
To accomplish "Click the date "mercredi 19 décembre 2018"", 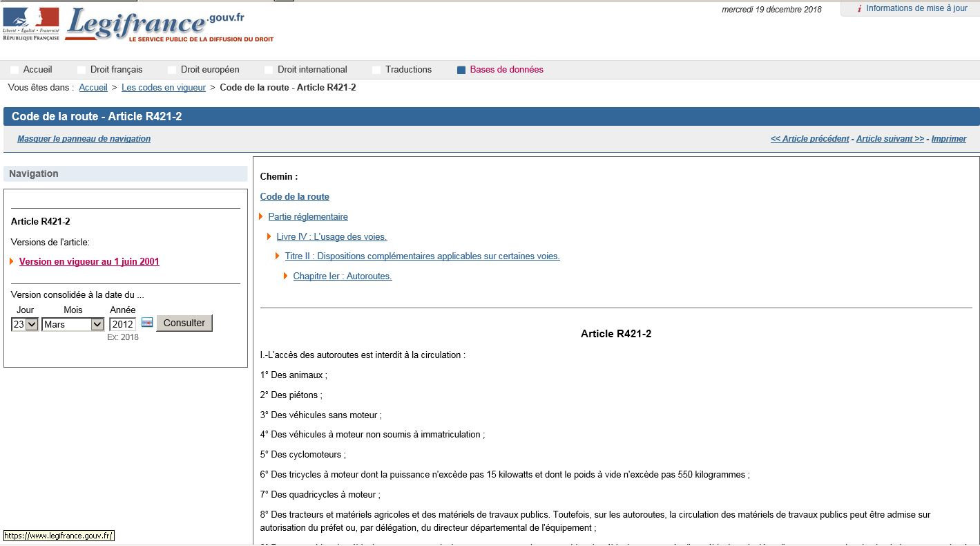I will 772,10.
